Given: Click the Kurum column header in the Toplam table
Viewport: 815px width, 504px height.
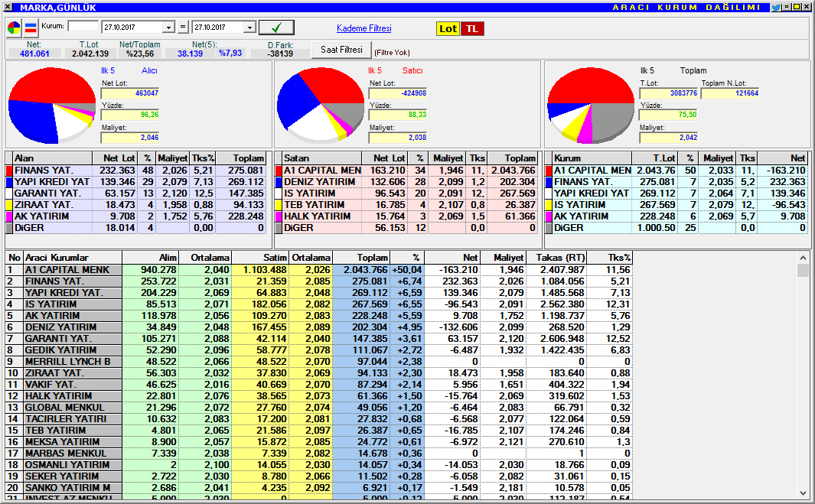Looking at the screenshot, I should (x=592, y=158).
